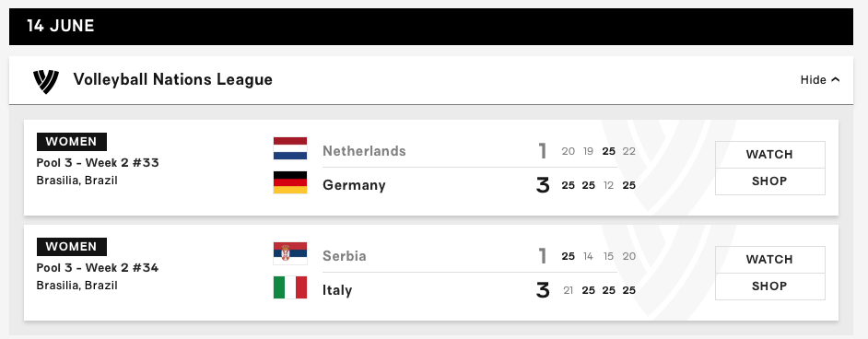The image size is (868, 339).
Task: Click the Germany flag icon
Action: 290,182
